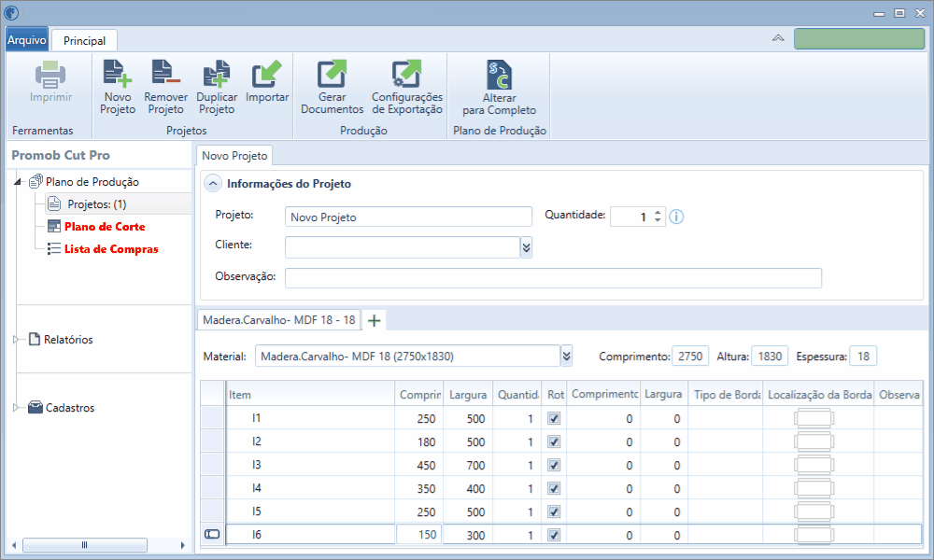Click the Tipo de Borda column header

[726, 394]
